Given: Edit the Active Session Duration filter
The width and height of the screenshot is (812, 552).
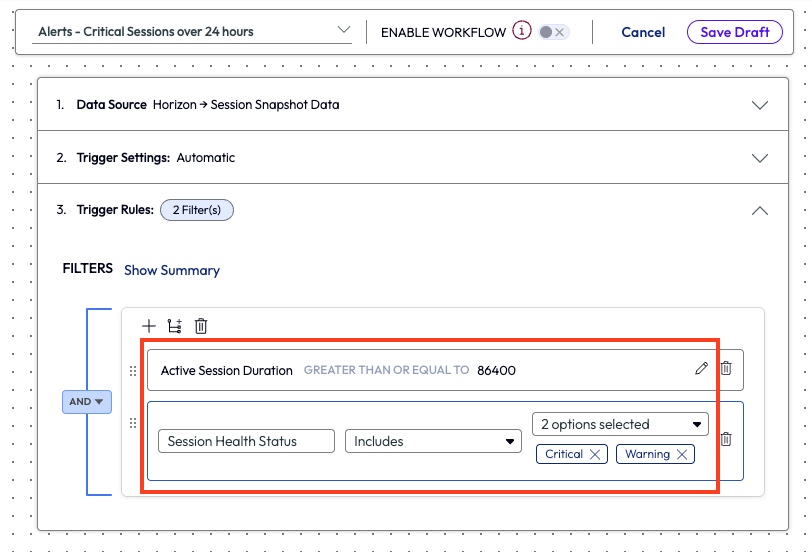Looking at the screenshot, I should [702, 369].
